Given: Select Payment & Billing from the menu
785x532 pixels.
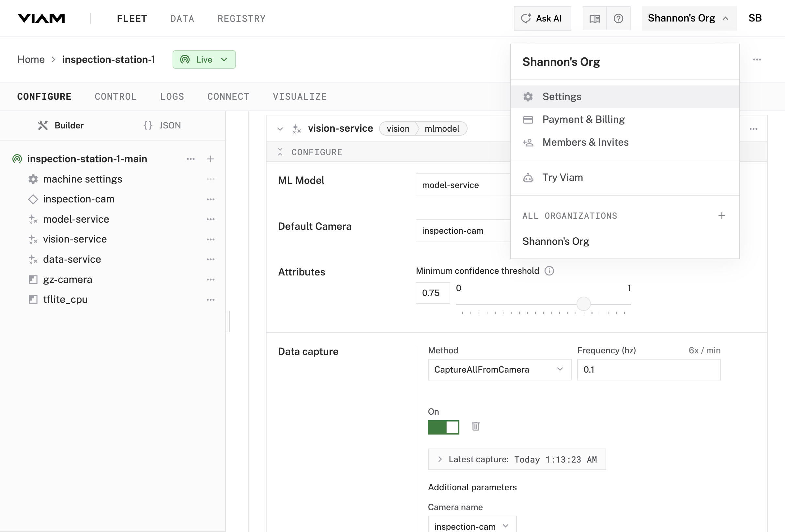Looking at the screenshot, I should point(583,119).
